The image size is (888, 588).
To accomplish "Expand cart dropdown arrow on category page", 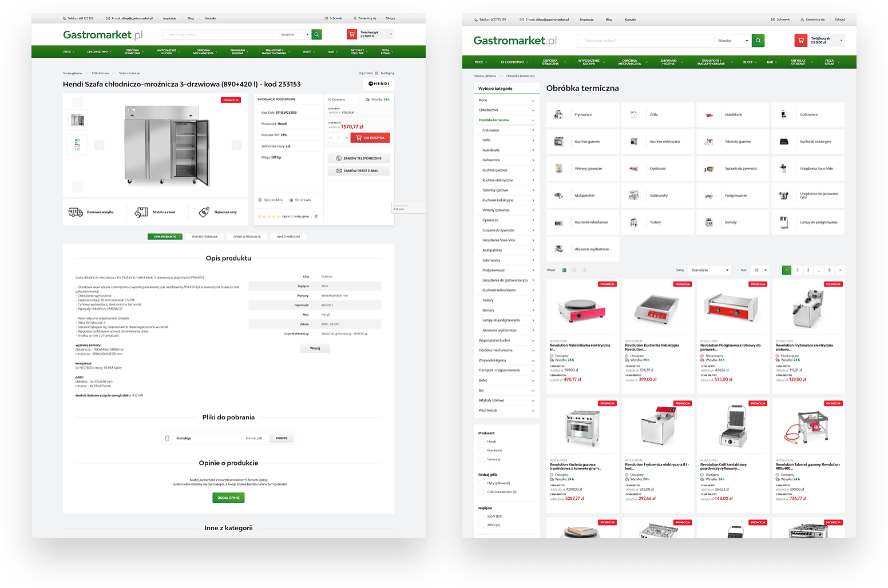I will tap(841, 41).
